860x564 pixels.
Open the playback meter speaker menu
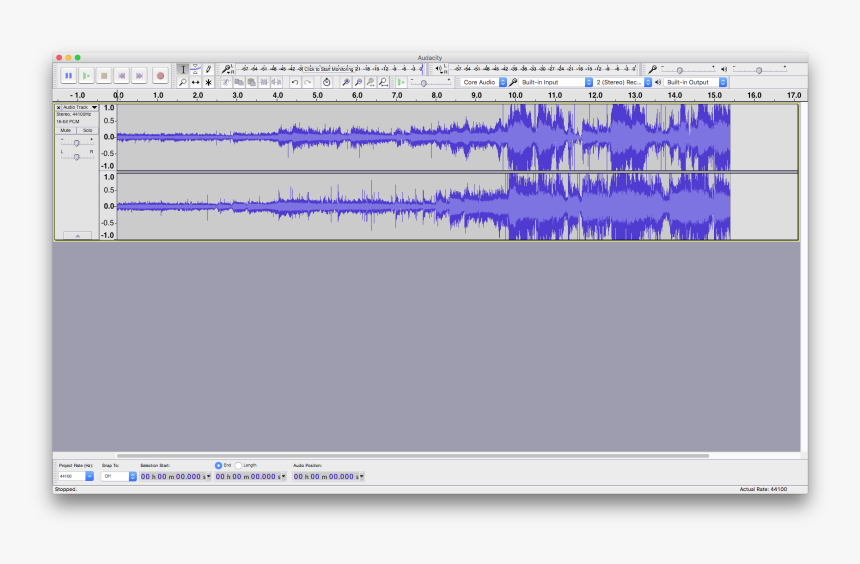pyautogui.click(x=441, y=69)
